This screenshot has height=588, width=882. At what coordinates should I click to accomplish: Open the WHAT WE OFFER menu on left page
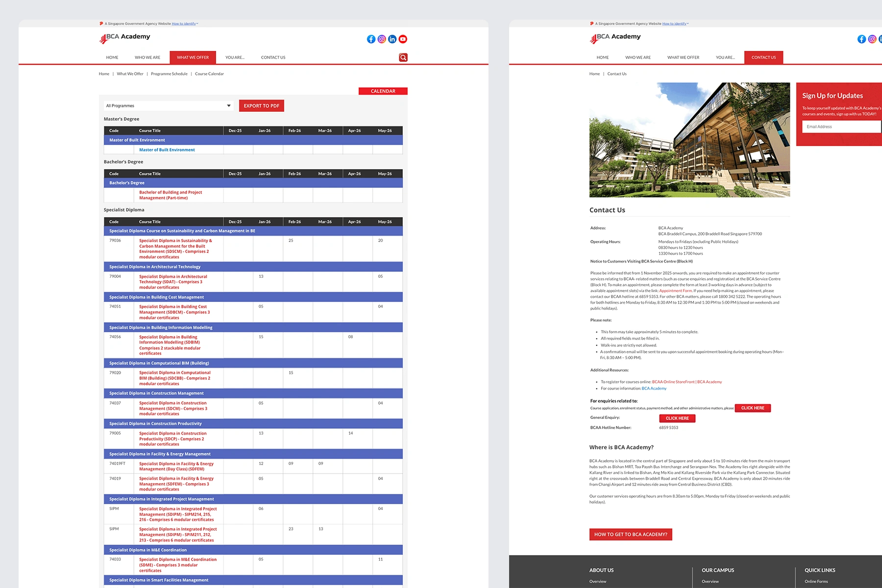[x=193, y=57]
